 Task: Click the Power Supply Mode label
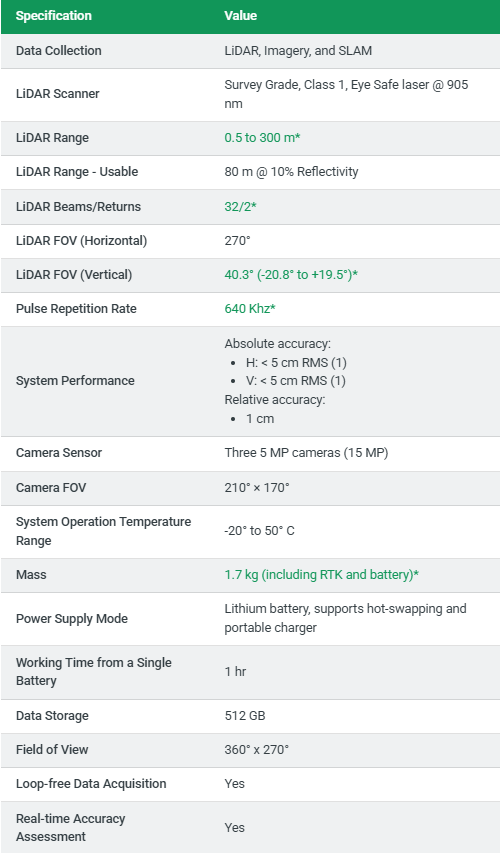coord(72,619)
